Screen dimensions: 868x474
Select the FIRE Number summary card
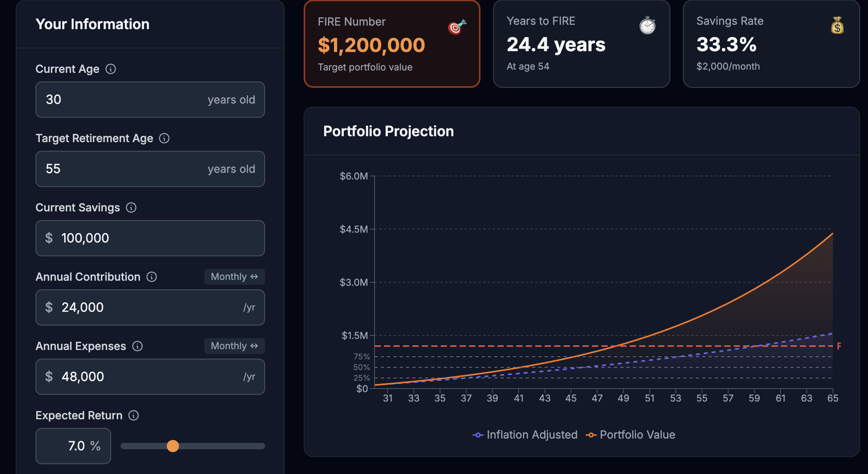[x=392, y=44]
